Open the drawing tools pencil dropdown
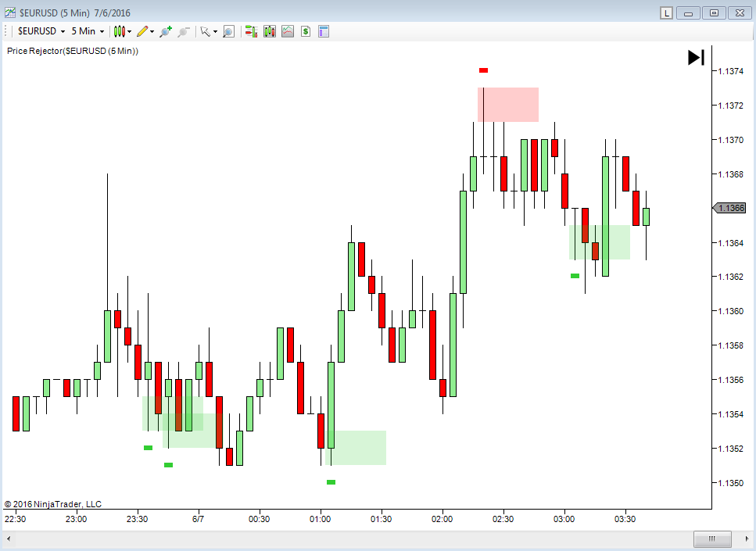756x551 pixels. coord(145,31)
